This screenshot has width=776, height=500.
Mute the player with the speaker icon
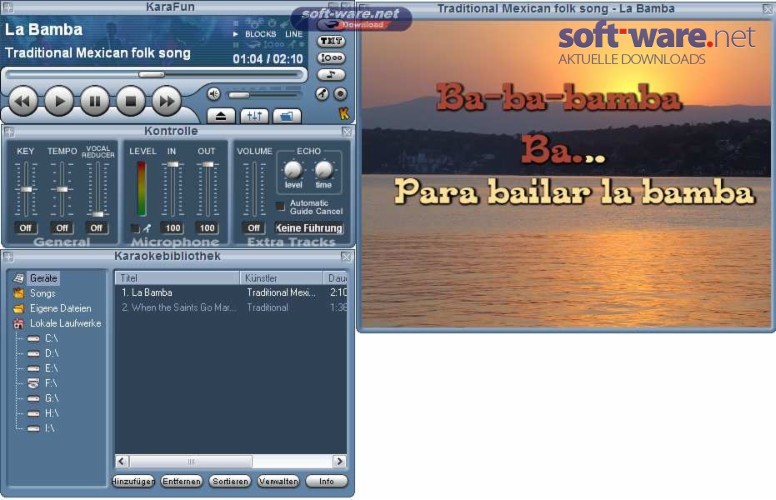(x=214, y=94)
